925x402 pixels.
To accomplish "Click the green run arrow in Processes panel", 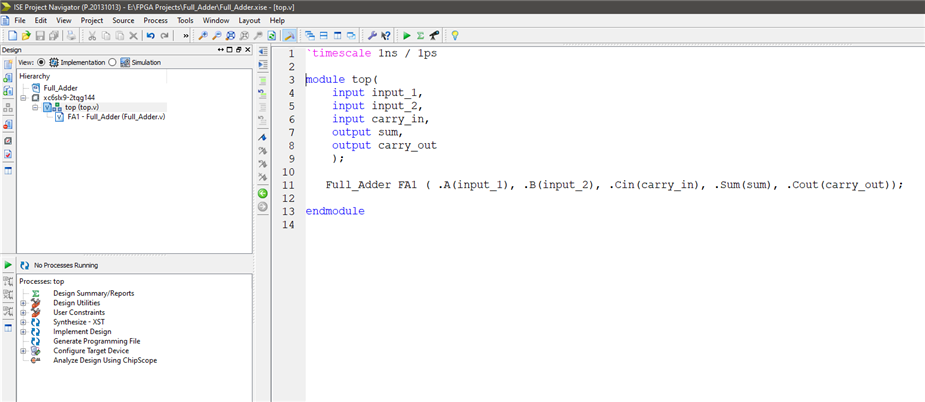I will (x=8, y=265).
